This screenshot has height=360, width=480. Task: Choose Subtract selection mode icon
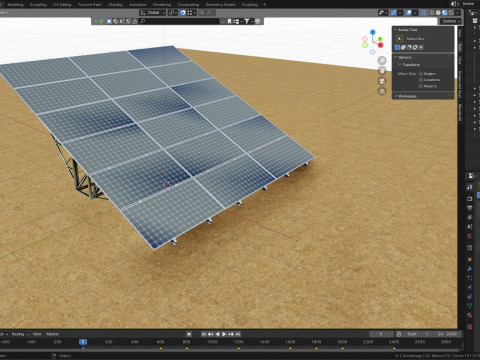tap(409, 47)
